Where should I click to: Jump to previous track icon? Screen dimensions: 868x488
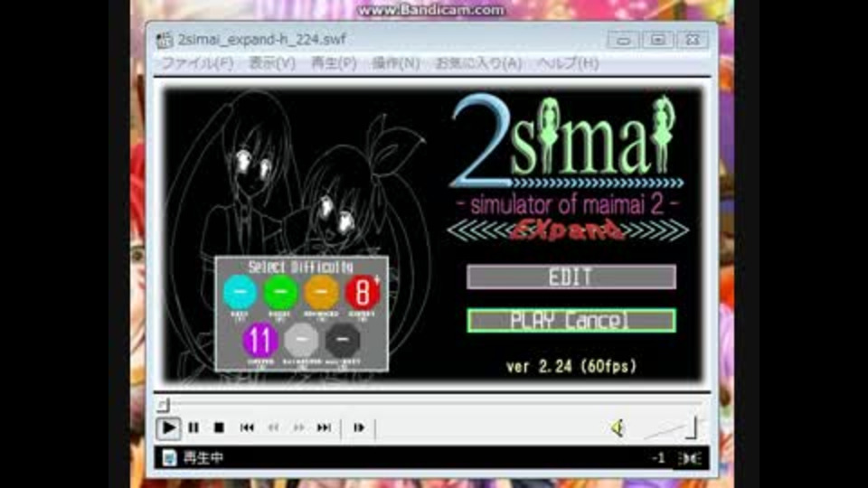pyautogui.click(x=247, y=427)
